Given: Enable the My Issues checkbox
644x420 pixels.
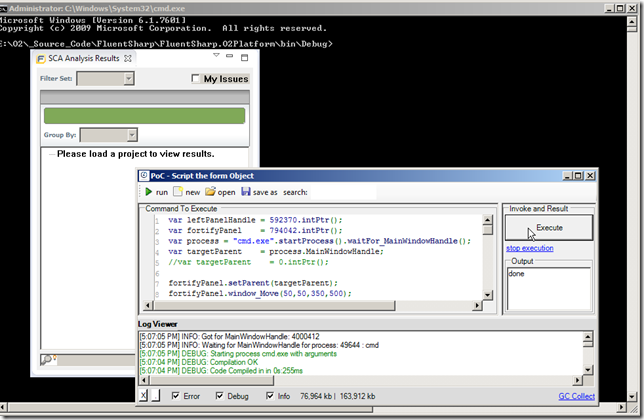Looking at the screenshot, I should pyautogui.click(x=196, y=78).
